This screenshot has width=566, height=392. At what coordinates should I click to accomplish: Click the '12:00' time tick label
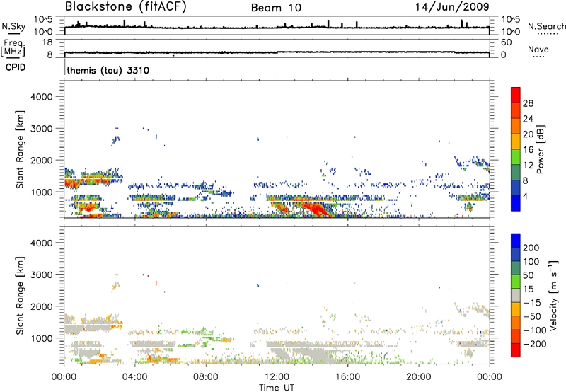[277, 377]
